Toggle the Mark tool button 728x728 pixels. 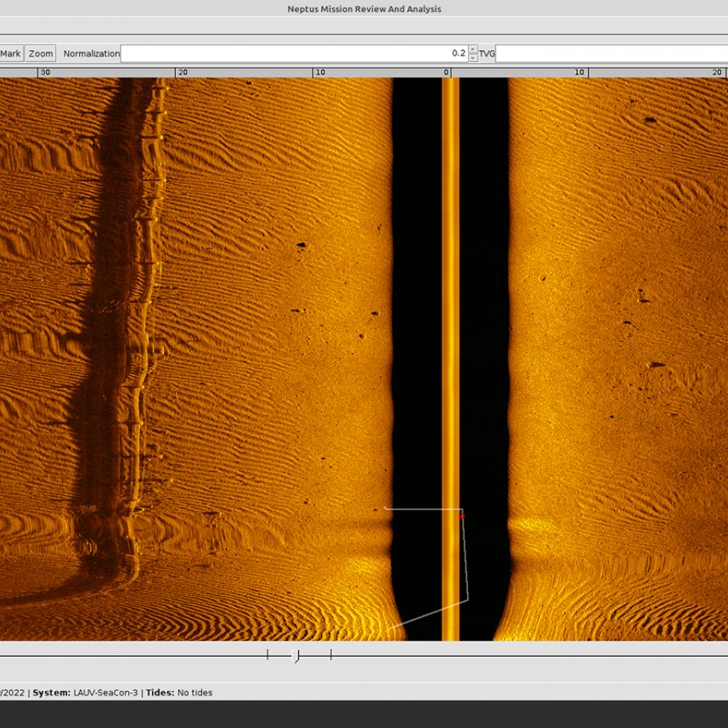click(11, 54)
